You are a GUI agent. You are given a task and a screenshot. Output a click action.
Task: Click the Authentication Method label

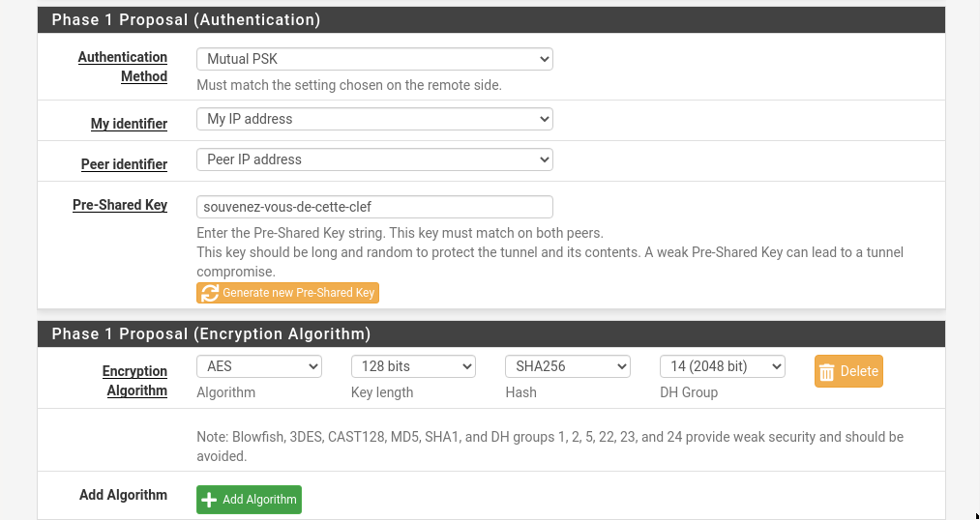[123, 67]
